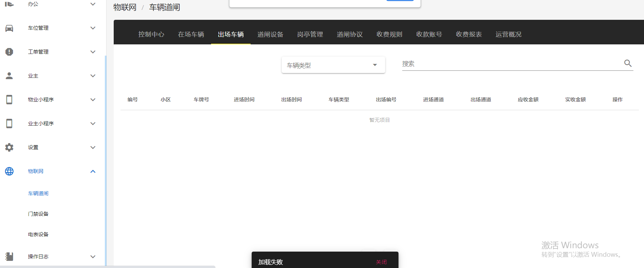Click the 实收金额 column header
The height and width of the screenshot is (268, 644).
575,100
